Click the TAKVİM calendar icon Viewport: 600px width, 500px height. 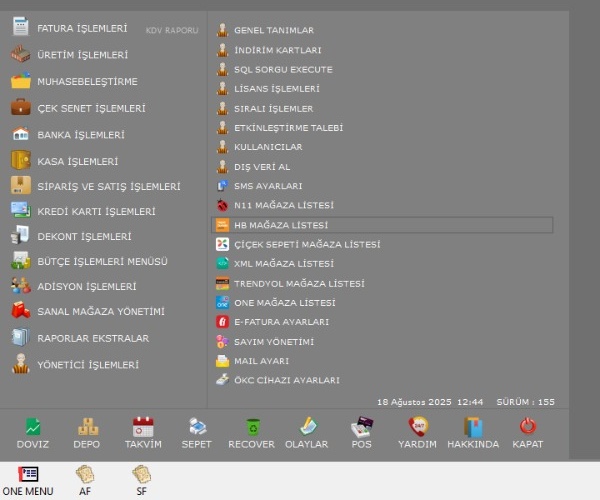143,427
